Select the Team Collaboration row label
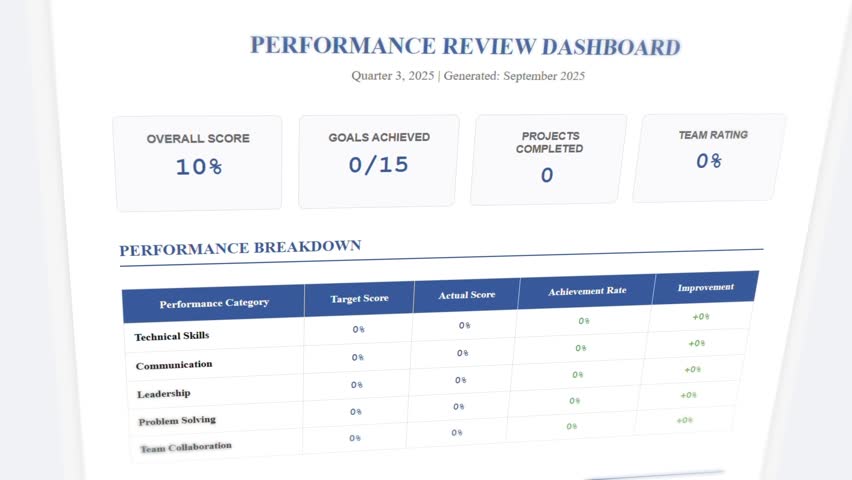This screenshot has width=852, height=480. tap(185, 447)
